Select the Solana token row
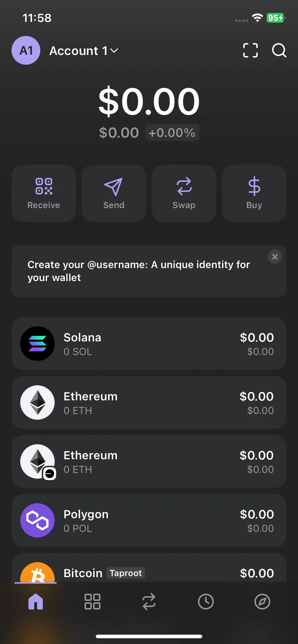The height and width of the screenshot is (644, 298). [x=149, y=344]
